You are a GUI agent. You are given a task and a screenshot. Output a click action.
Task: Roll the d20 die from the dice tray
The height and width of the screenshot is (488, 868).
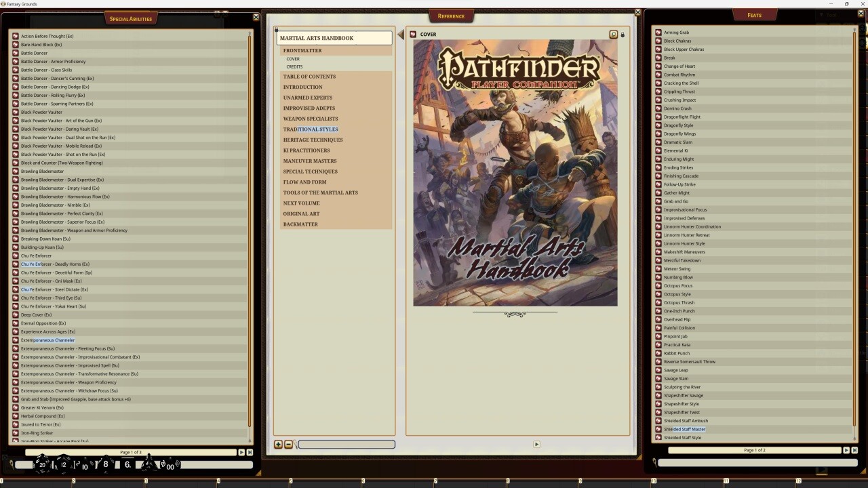click(41, 464)
